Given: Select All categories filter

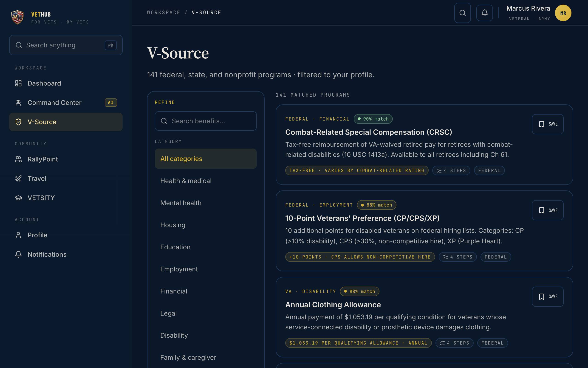Looking at the screenshot, I should [206, 159].
